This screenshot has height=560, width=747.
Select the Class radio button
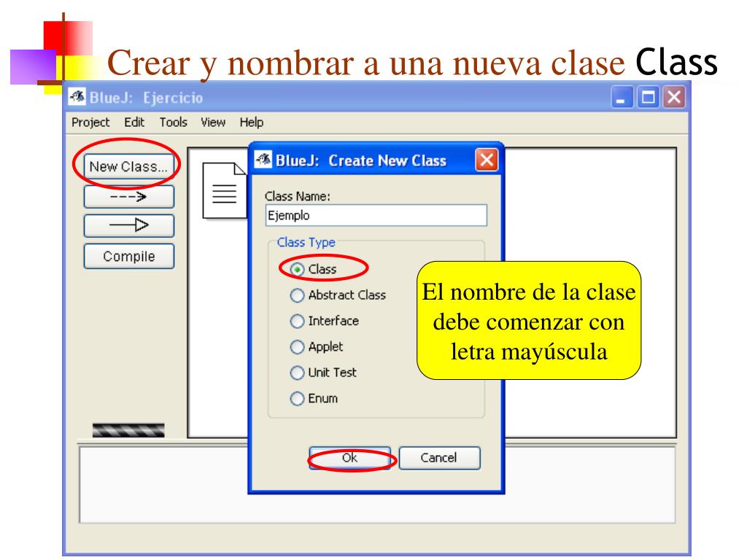(297, 270)
